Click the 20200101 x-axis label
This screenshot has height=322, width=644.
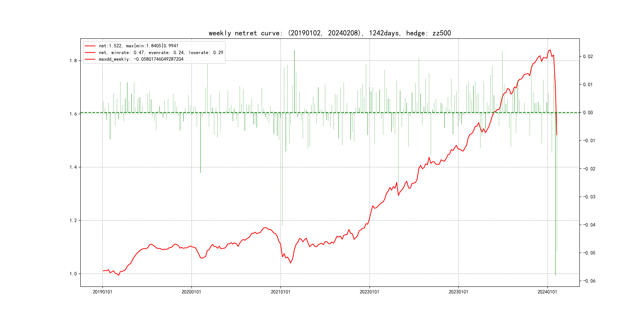[191, 292]
